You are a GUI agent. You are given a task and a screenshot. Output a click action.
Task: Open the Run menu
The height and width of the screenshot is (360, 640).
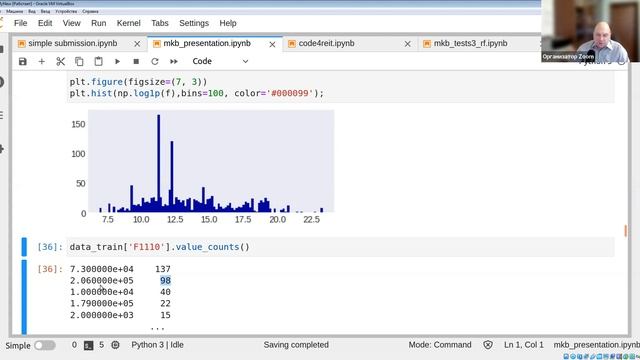(98, 23)
